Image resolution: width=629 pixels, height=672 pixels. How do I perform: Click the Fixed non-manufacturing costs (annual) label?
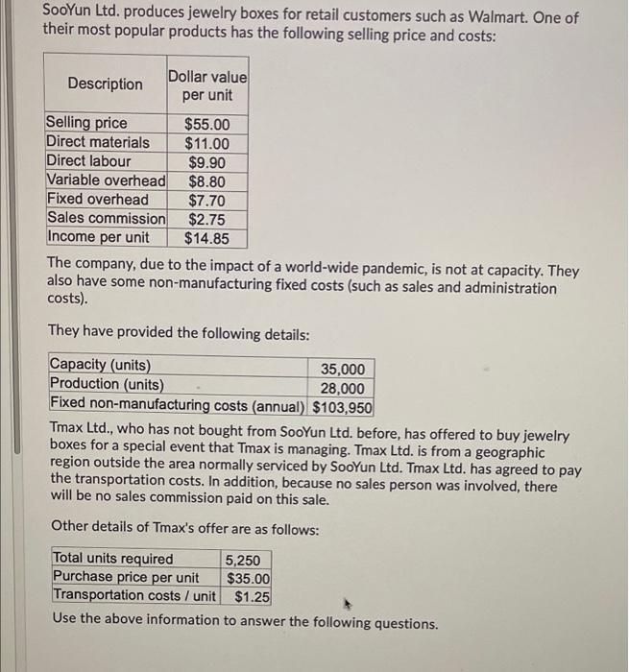click(178, 404)
